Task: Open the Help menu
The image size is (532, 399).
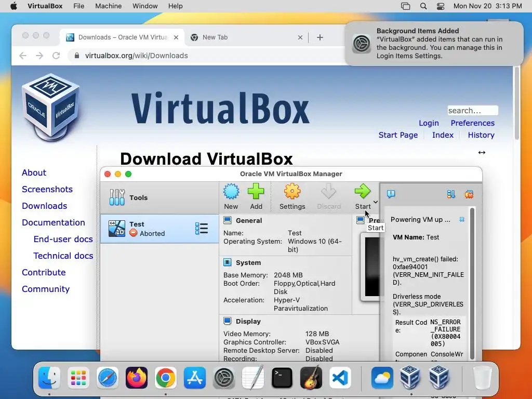Action: [x=176, y=6]
